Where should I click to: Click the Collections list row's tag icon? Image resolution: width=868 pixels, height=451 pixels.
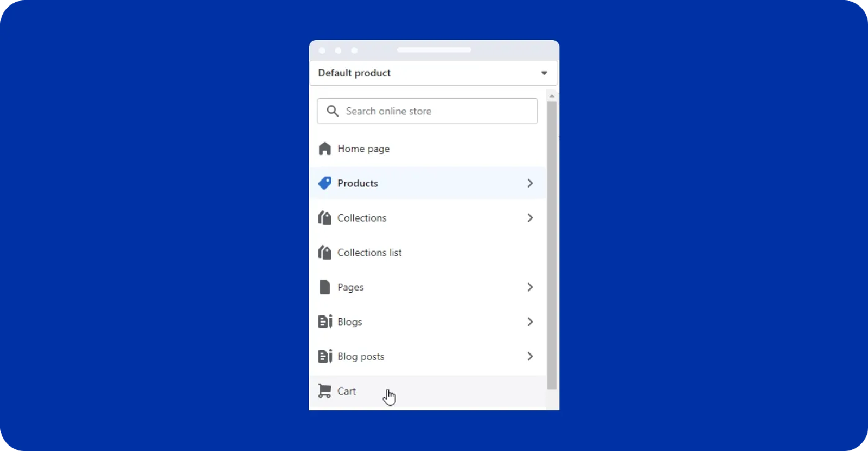pyautogui.click(x=324, y=253)
